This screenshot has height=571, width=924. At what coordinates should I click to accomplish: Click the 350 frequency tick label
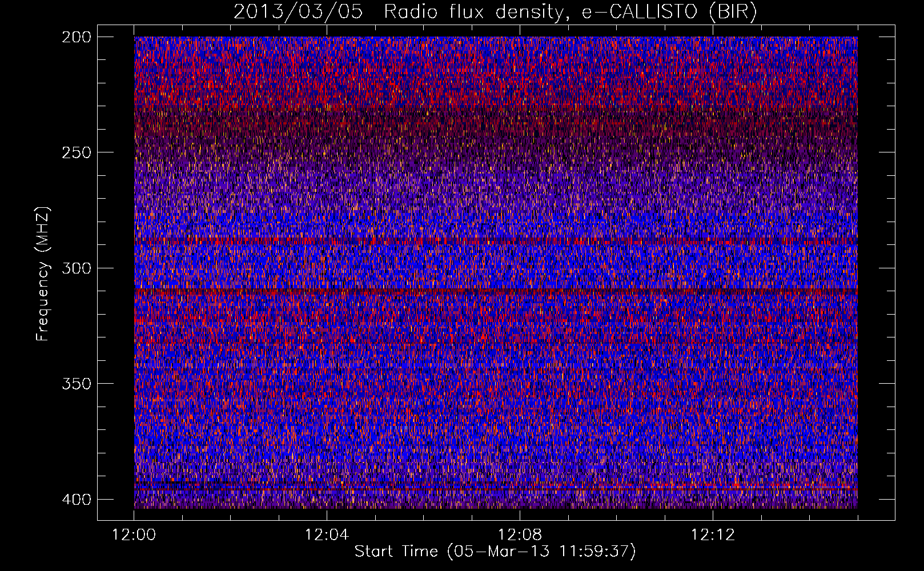tap(77, 383)
